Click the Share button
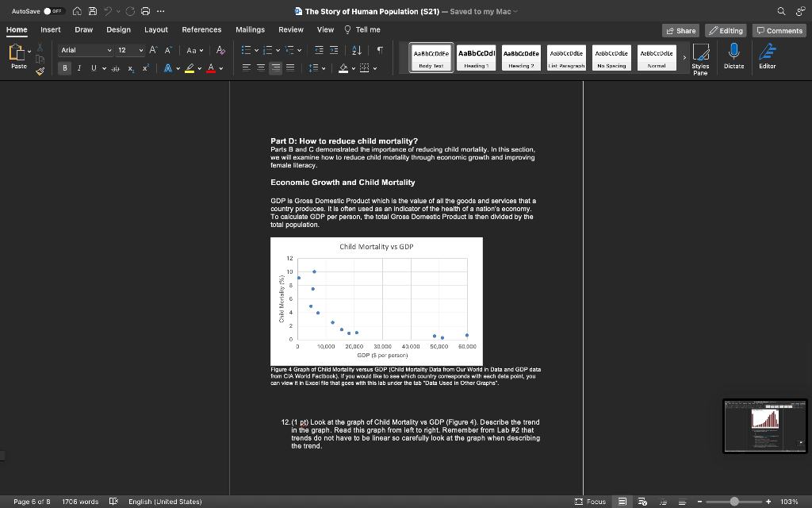812x508 pixels. coord(680,31)
